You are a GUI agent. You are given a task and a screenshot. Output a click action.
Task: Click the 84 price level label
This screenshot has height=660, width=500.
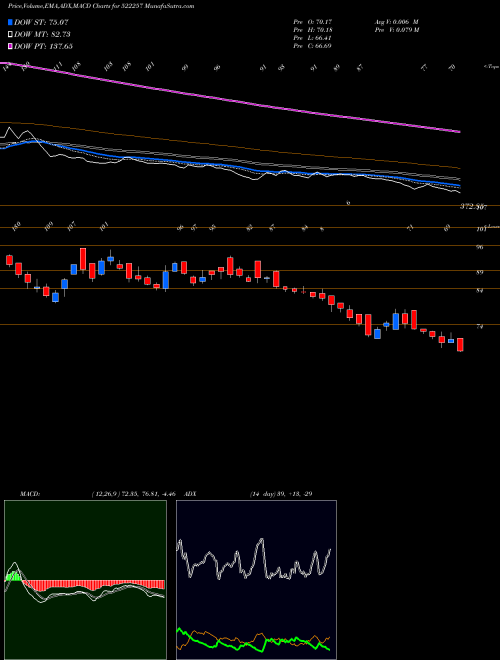click(x=479, y=291)
